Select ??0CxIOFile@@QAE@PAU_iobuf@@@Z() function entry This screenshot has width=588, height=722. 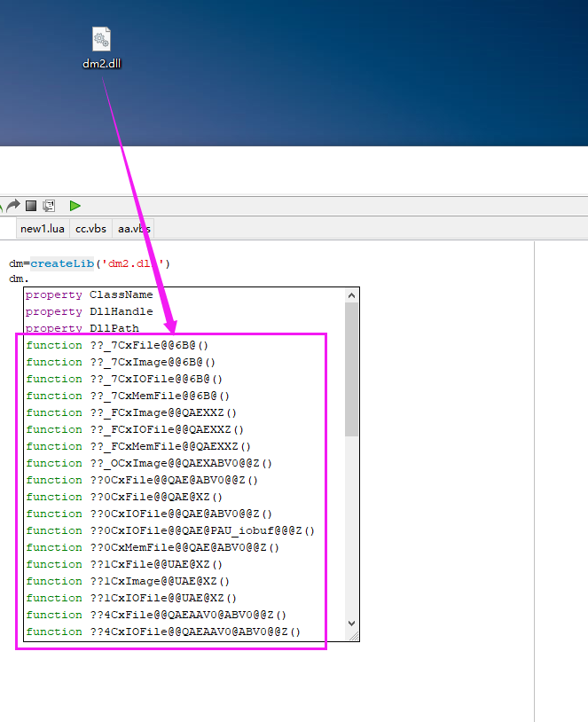(201, 530)
